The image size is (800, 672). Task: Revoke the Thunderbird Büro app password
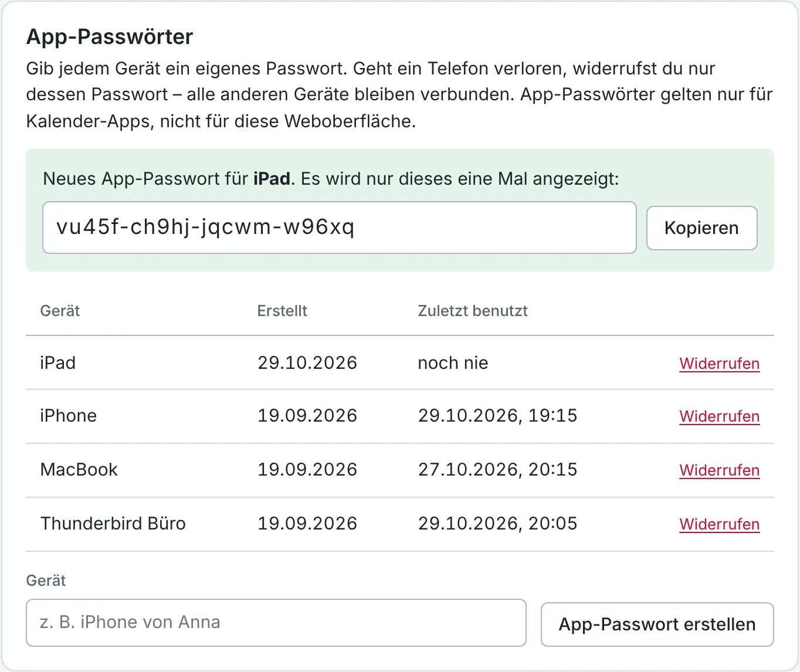[719, 524]
